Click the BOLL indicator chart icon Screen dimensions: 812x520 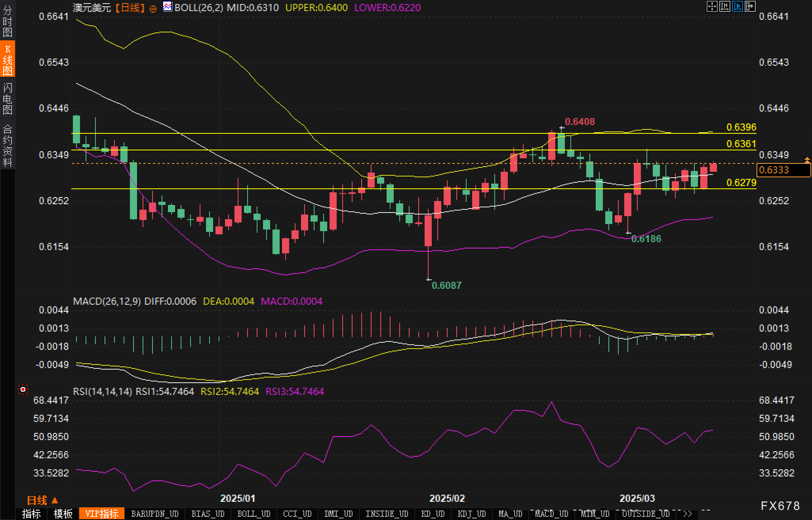point(168,7)
